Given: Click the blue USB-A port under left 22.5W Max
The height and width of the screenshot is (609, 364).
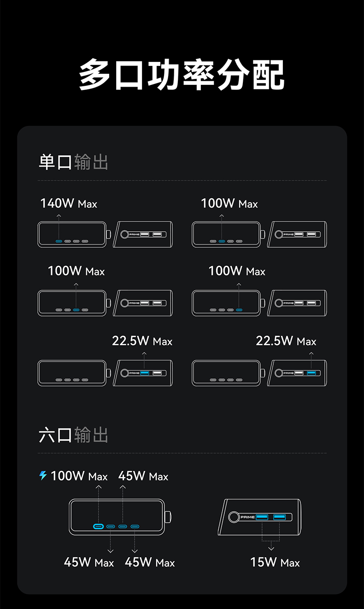Looking at the screenshot, I should (x=144, y=373).
